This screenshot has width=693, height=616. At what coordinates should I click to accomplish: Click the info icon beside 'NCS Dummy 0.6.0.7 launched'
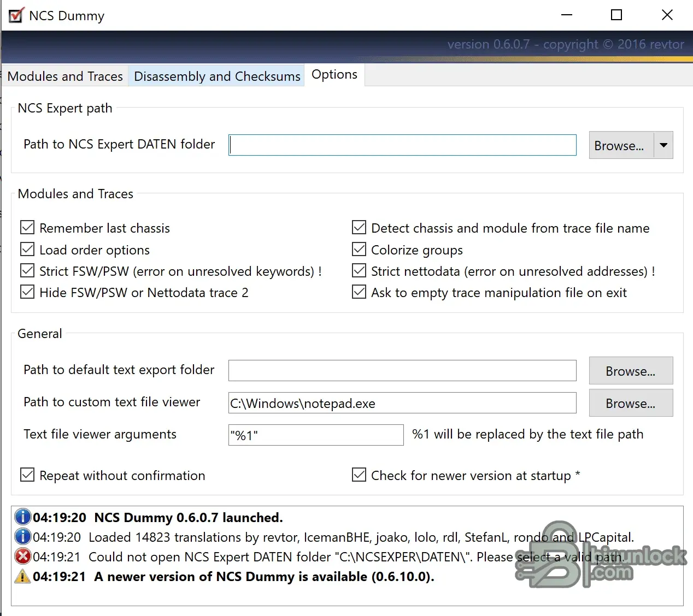tap(22, 517)
